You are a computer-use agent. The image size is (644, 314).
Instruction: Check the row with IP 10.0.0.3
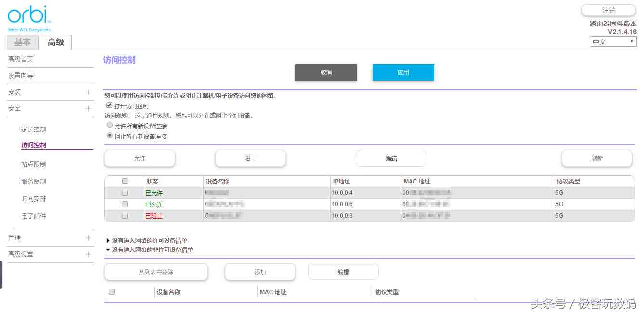click(125, 216)
